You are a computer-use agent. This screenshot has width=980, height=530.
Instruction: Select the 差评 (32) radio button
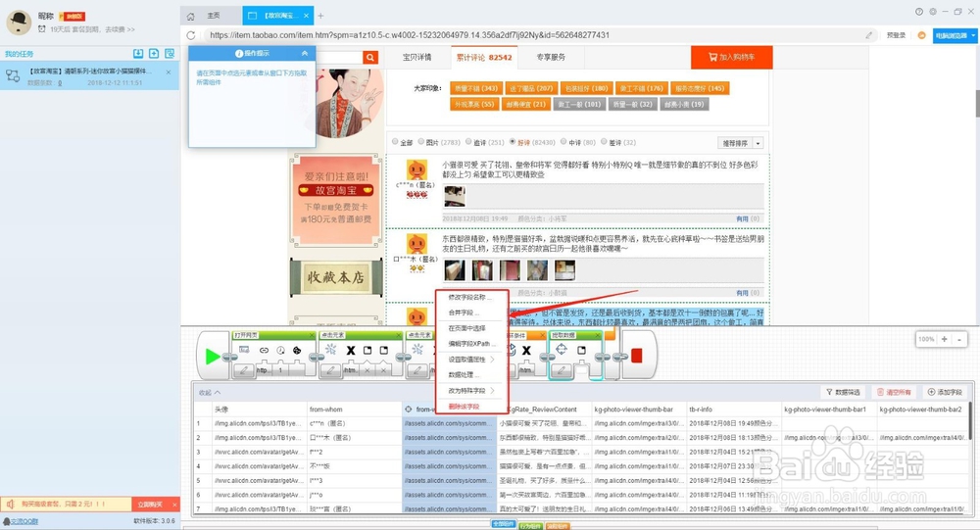click(x=604, y=142)
